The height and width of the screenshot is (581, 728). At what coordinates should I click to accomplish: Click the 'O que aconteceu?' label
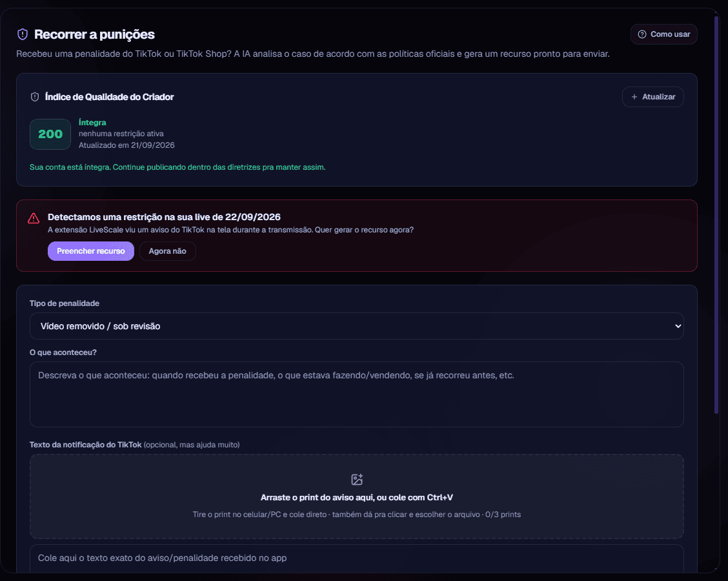[63, 352]
